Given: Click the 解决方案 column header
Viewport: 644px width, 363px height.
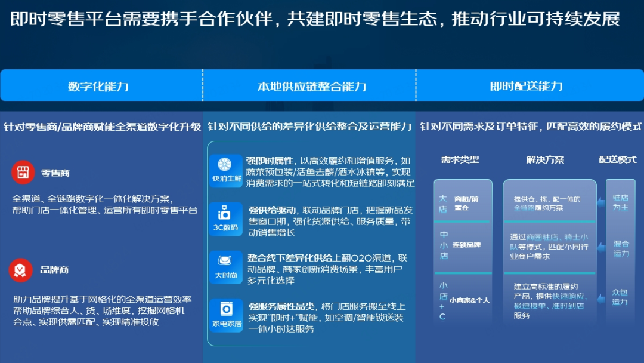Looking at the screenshot, I should pos(545,159).
